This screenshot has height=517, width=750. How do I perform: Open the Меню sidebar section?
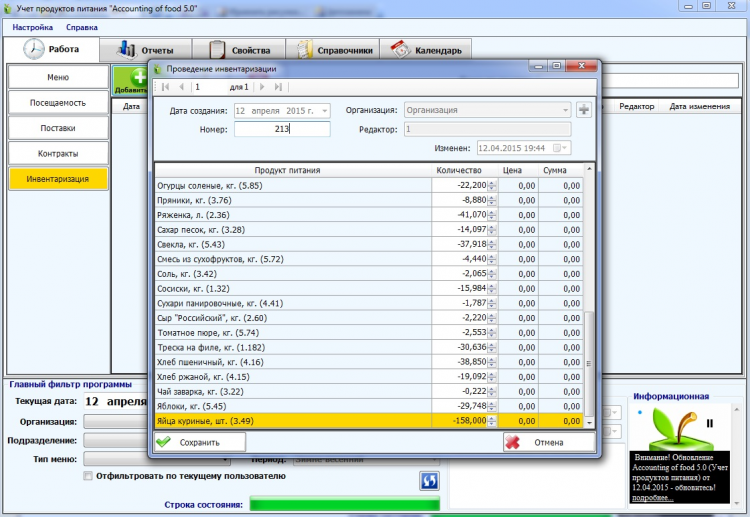[58, 77]
